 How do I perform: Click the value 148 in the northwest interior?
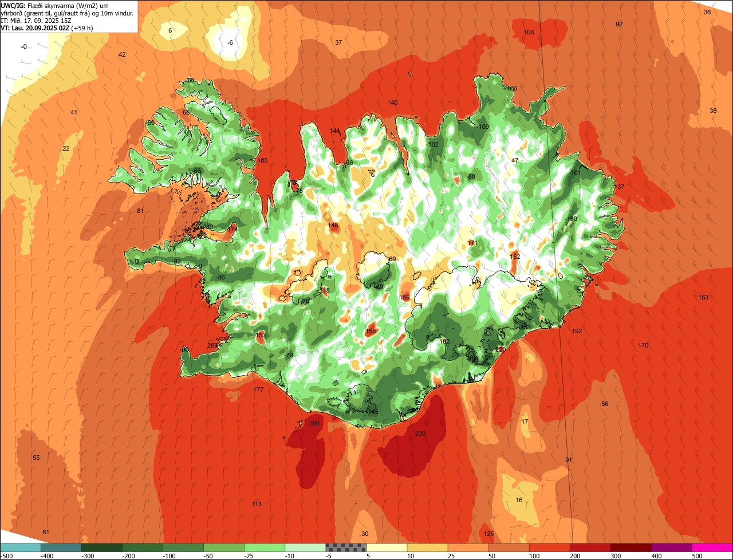point(333,225)
